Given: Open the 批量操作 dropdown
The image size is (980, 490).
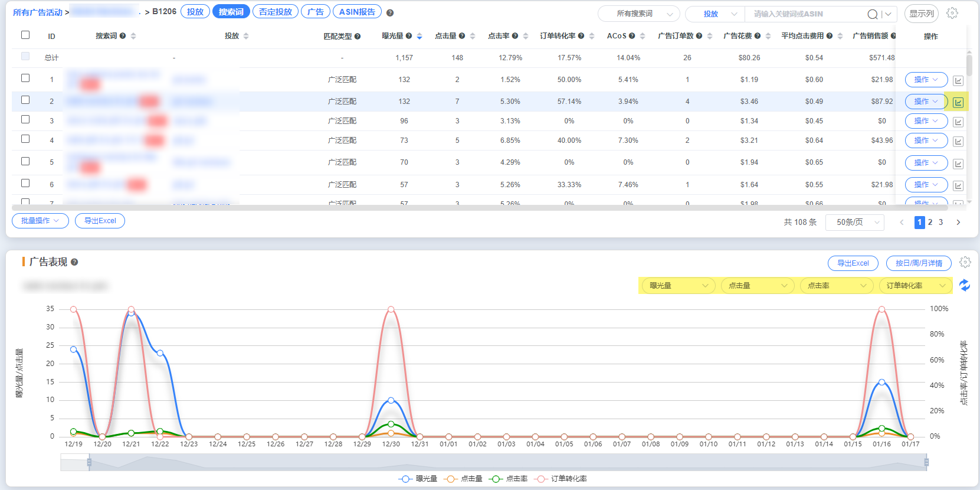Looking at the screenshot, I should 40,221.
